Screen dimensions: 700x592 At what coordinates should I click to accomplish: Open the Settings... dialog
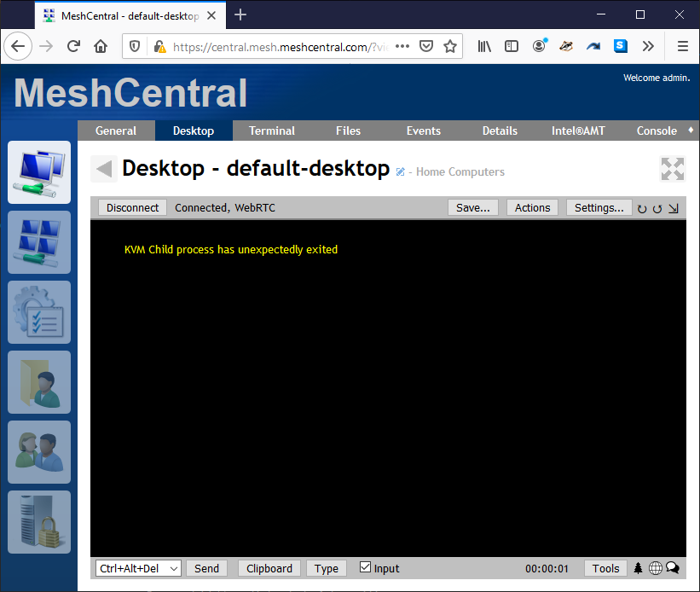pos(599,207)
